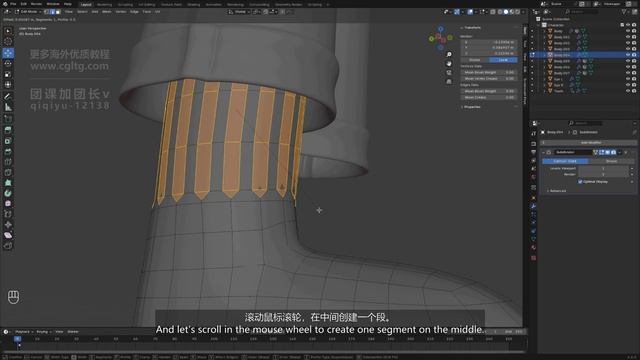Select the Bevel tool

pyautogui.click(x=8, y=151)
